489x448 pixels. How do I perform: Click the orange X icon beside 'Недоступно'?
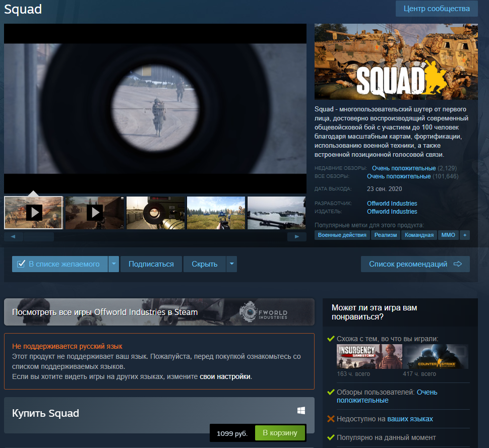point(331,419)
